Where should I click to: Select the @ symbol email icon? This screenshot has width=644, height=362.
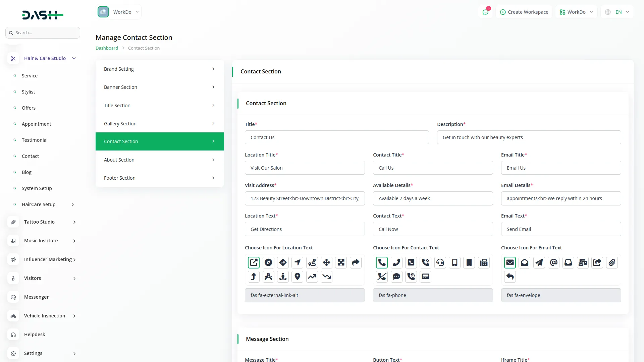point(554,262)
